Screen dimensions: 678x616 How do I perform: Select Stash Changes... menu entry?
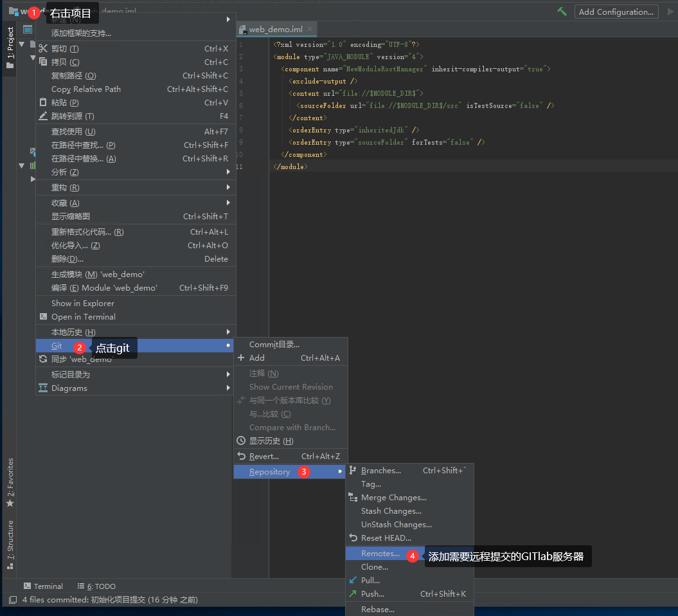(409, 511)
